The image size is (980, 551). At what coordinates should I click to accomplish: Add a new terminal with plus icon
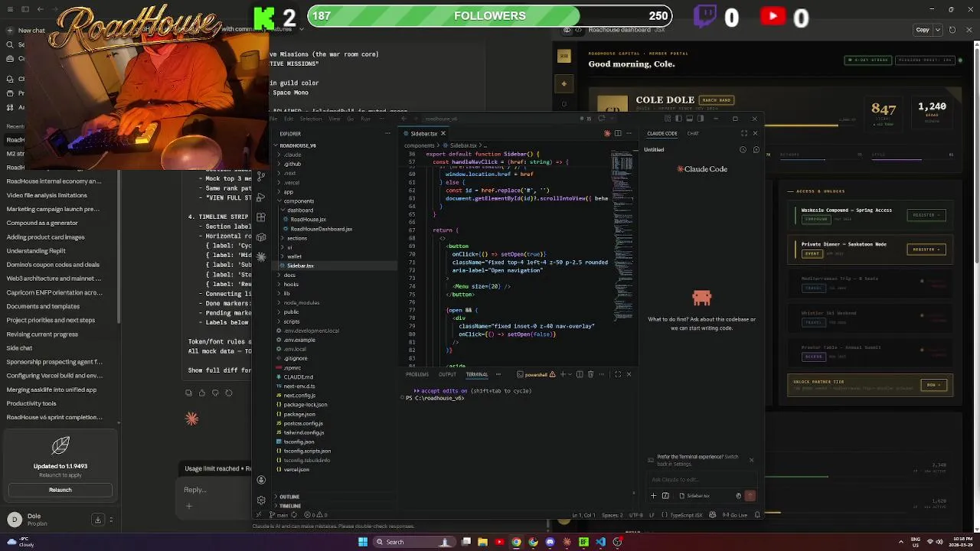[563, 374]
